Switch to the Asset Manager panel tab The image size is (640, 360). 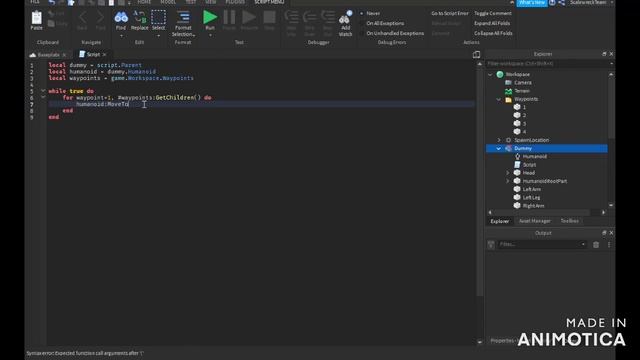pos(534,221)
